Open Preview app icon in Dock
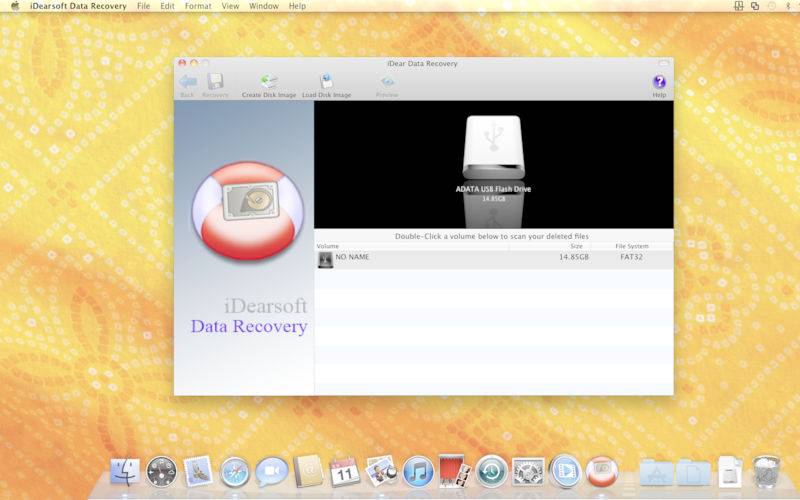This screenshot has width=800, height=500. [382, 470]
